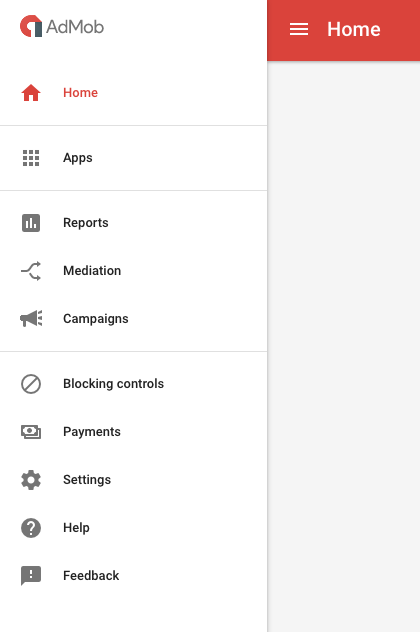Image resolution: width=420 pixels, height=632 pixels.
Task: Open the Feedback speech bubble icon
Action: pos(31,576)
